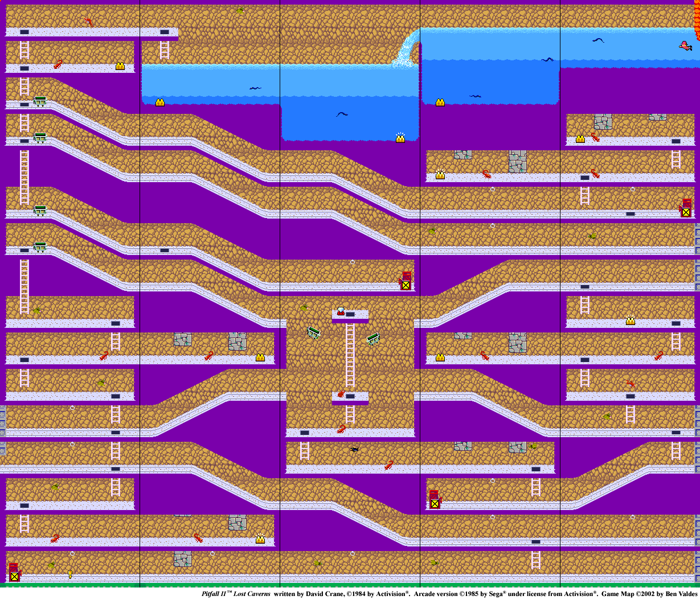The height and width of the screenshot is (600, 700).
Task: Click the golden key near the bottom-left door
Action: pyautogui.click(x=70, y=574)
